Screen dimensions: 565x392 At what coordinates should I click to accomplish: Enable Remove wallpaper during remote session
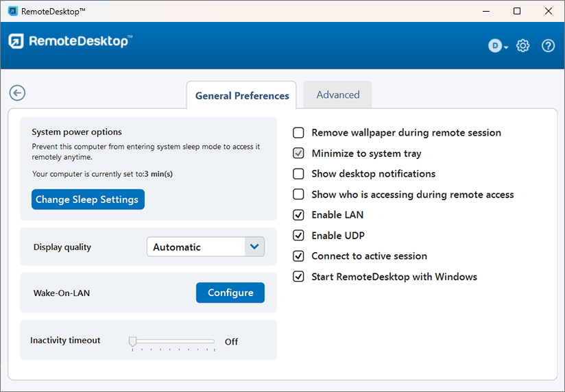[298, 133]
